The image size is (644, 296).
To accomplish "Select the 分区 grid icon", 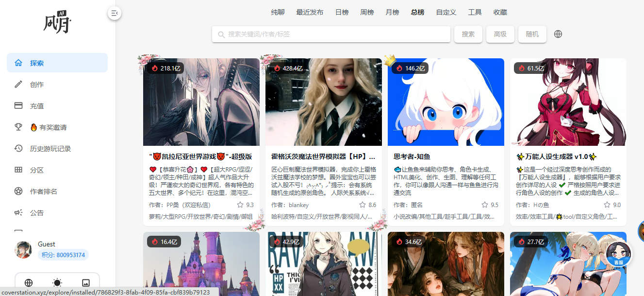I will point(18,170).
